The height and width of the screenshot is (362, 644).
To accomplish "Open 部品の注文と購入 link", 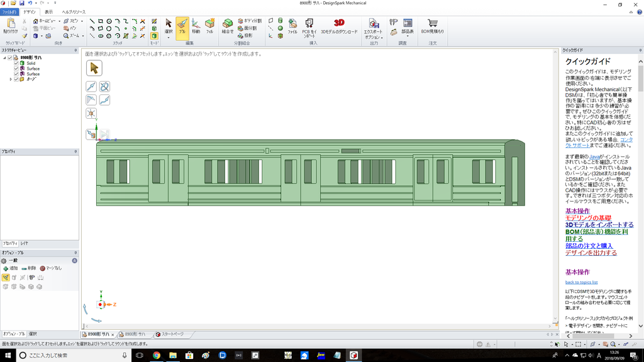I will point(589,246).
